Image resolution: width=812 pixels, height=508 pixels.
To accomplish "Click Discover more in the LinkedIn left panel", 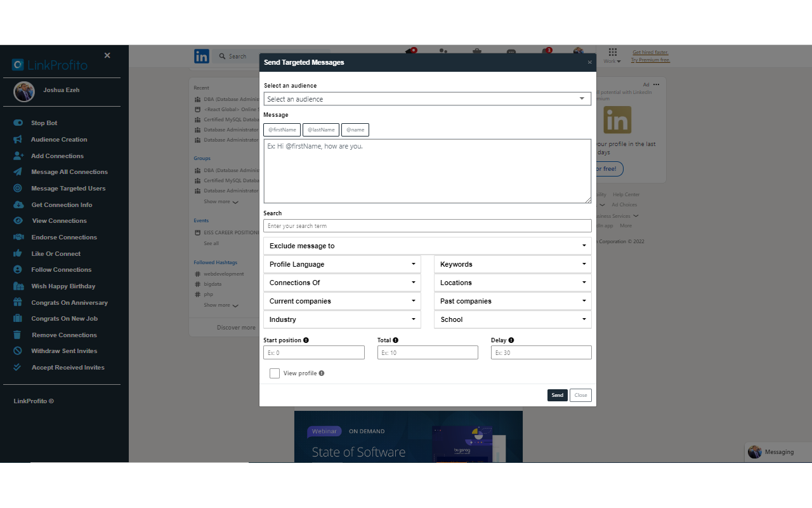I will tap(236, 328).
